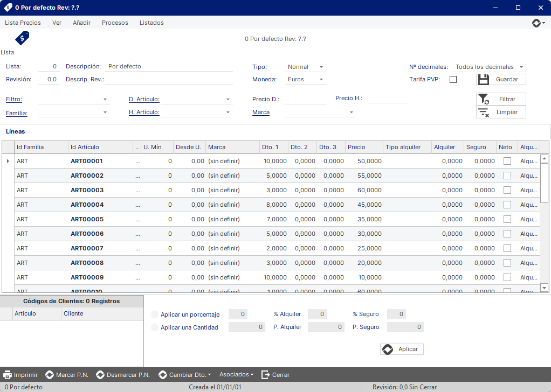
Task: Open the logo menu at the top right
Action: tap(539, 23)
